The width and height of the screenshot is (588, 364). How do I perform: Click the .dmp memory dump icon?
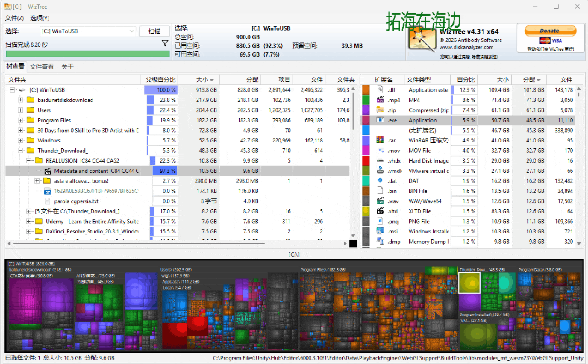tap(380, 241)
